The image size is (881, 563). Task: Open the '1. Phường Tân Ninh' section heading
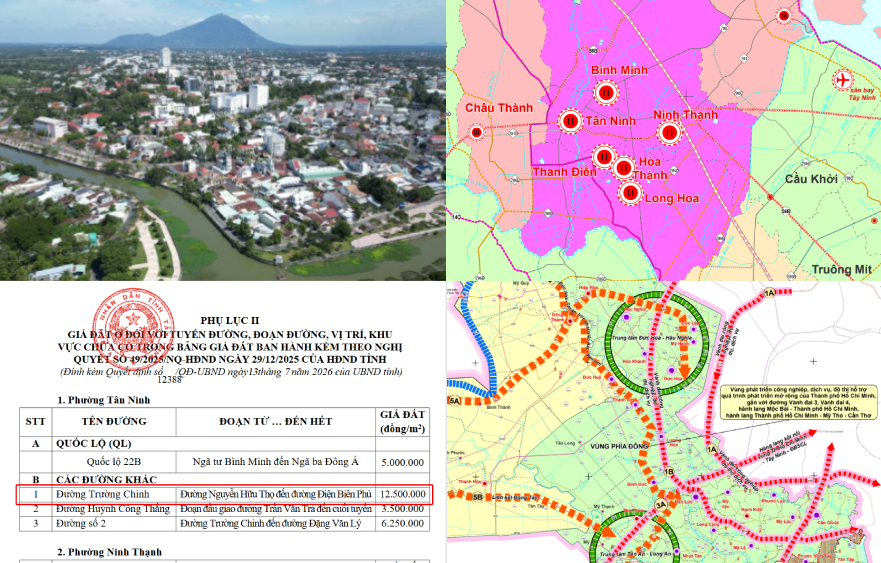point(103,400)
